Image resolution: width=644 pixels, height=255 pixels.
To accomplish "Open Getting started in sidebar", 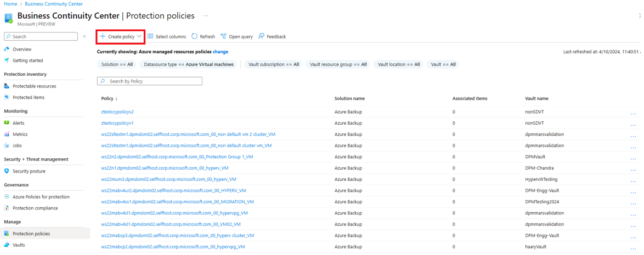I will [28, 60].
